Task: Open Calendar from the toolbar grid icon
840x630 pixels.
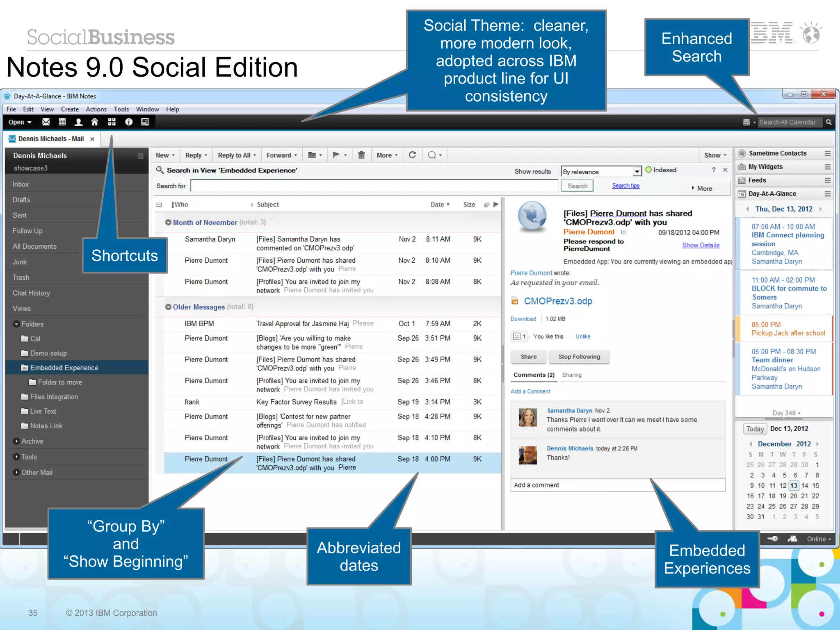Action: pos(62,122)
